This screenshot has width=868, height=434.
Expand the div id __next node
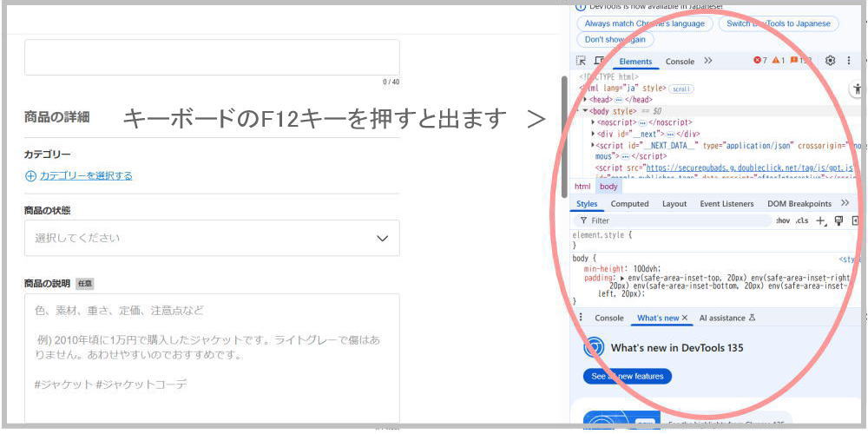[x=594, y=134]
